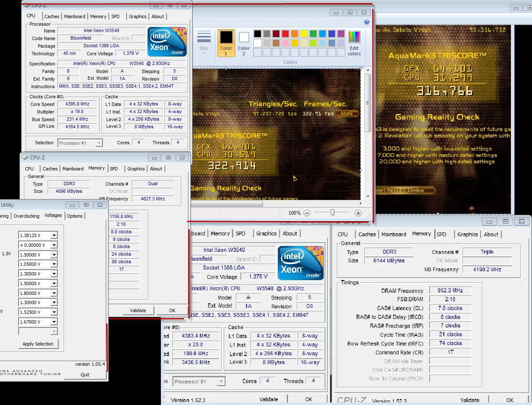Viewport: 532px width, 405px height.
Task: Click Validate in the 6144 MBytes CPU-Z window
Action: click(470, 400)
